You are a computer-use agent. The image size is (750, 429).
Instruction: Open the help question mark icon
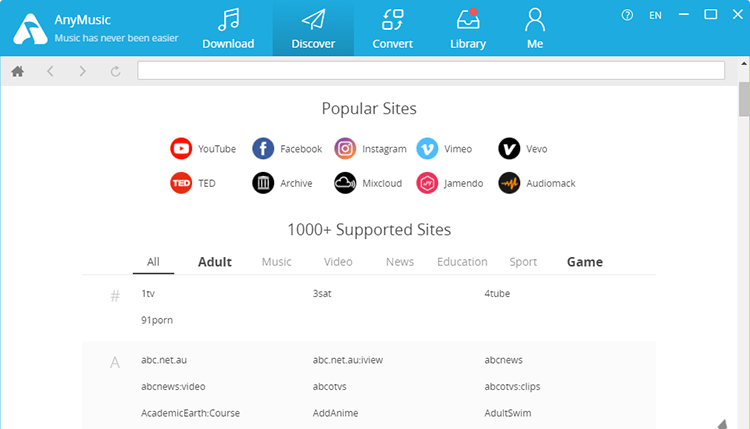tap(627, 15)
